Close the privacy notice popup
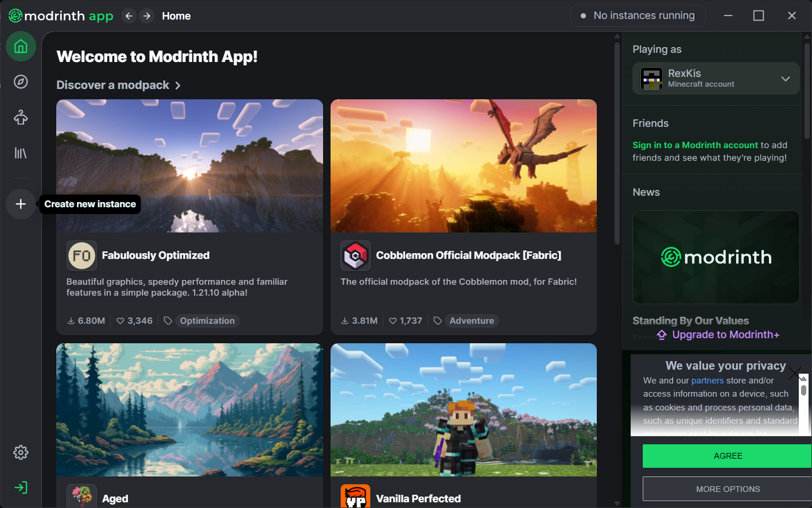812x508 pixels. tap(795, 374)
